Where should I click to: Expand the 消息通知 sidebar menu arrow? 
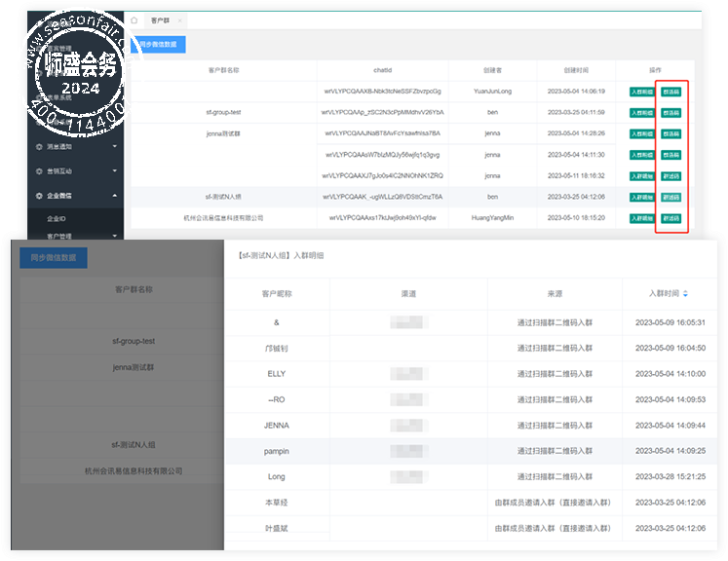115,147
